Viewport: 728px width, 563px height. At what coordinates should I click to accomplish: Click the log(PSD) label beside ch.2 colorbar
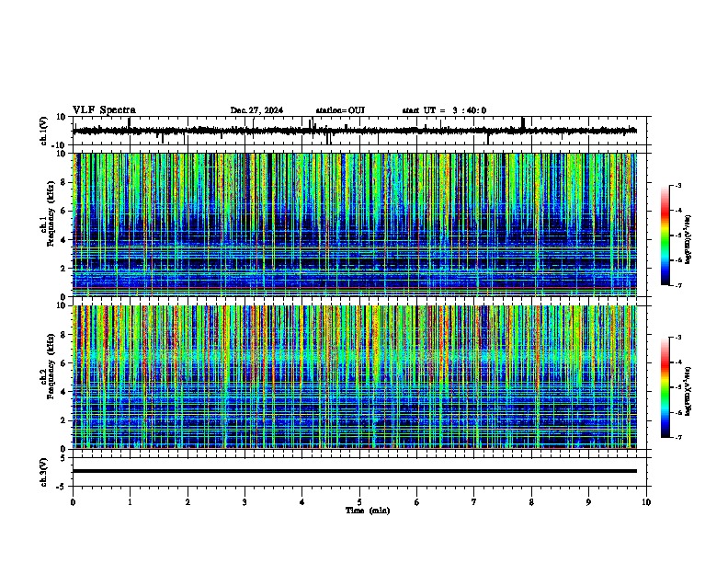coord(688,391)
